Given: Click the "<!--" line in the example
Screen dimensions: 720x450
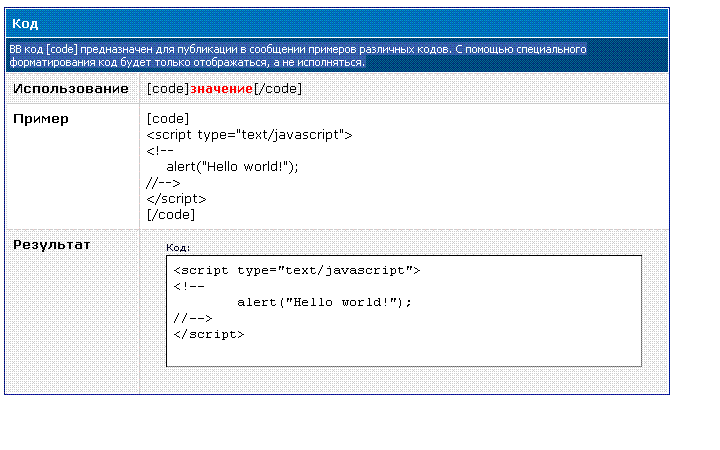Looking at the screenshot, I should point(160,151).
